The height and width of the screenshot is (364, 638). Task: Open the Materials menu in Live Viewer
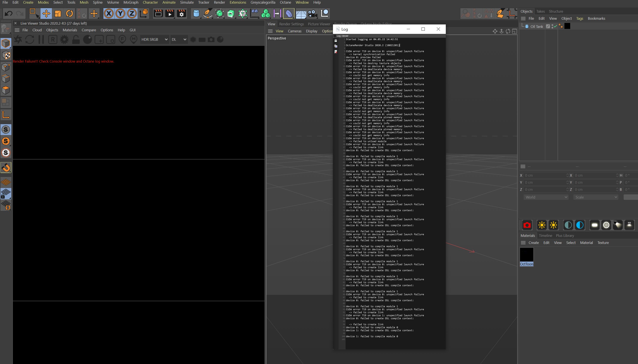70,30
